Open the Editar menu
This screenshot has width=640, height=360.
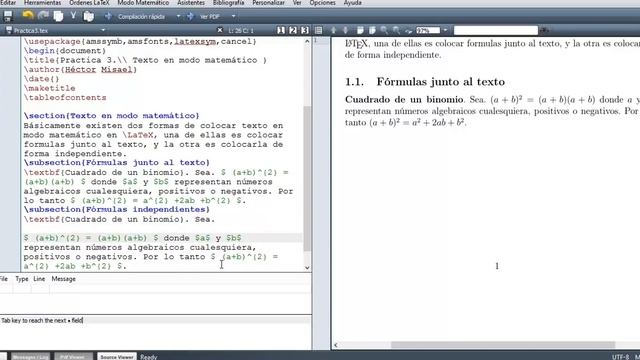(x=8, y=3)
